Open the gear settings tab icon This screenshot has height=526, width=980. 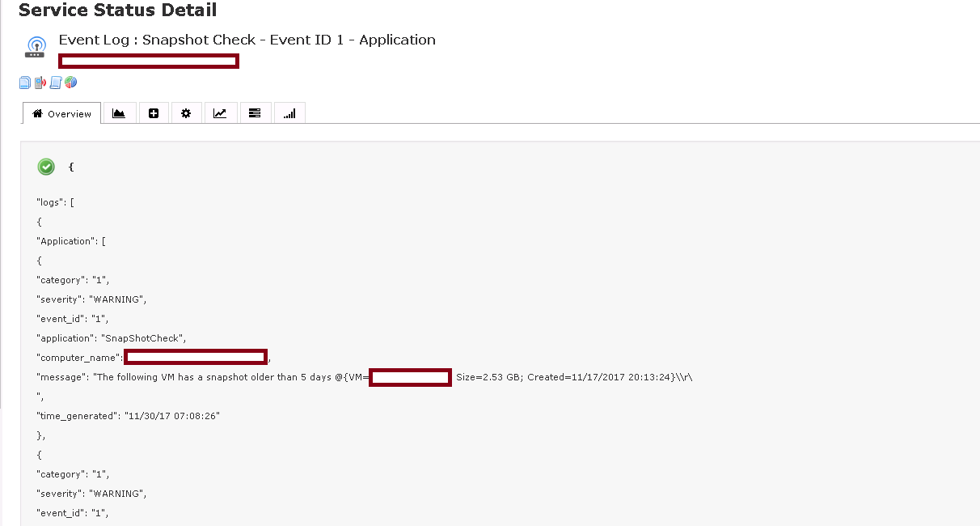pyautogui.click(x=187, y=112)
